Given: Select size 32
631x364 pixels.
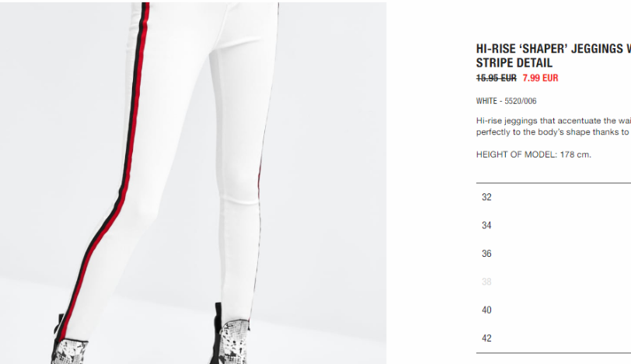Looking at the screenshot, I should (x=554, y=197).
